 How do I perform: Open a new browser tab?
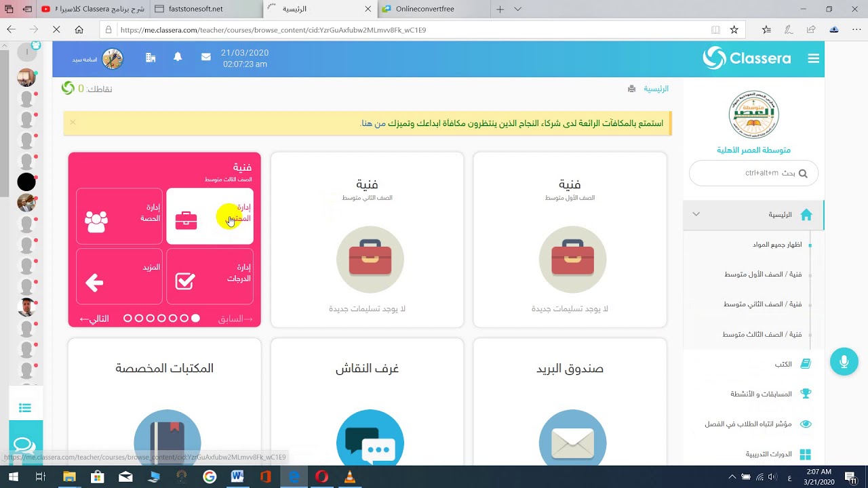click(x=500, y=9)
